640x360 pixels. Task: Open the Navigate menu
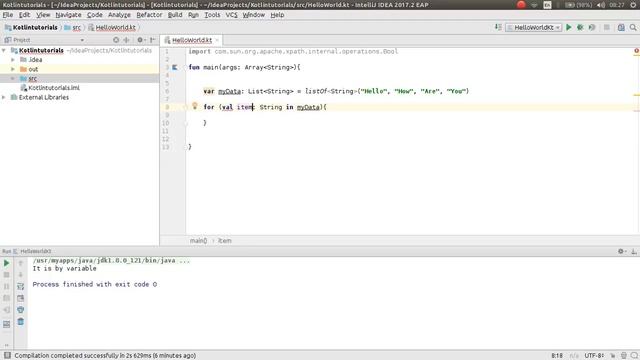click(x=68, y=15)
